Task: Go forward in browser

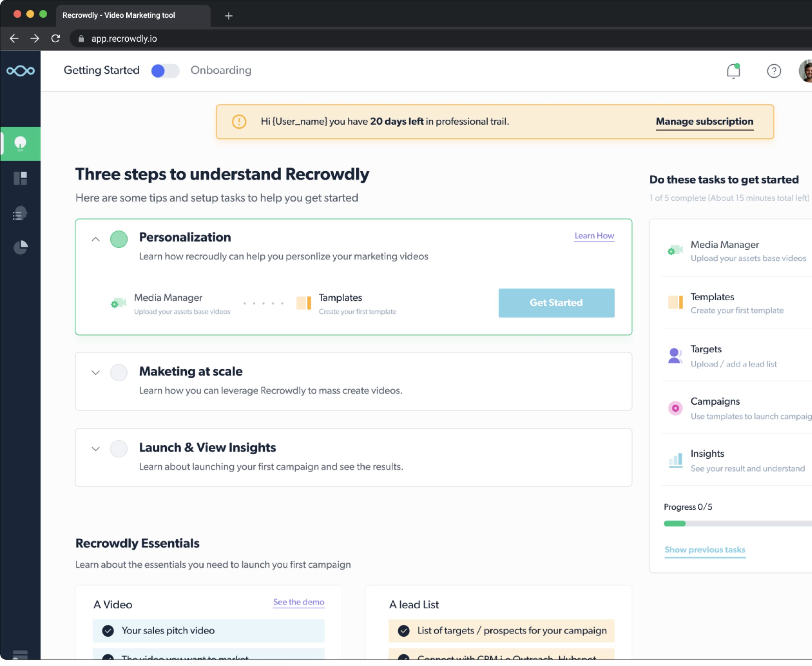Action: [35, 39]
